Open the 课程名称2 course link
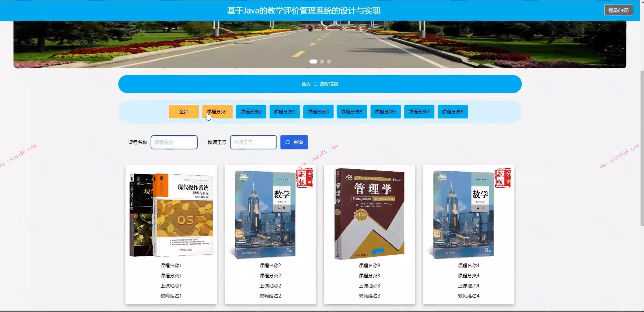This screenshot has height=312, width=644. 270,265
